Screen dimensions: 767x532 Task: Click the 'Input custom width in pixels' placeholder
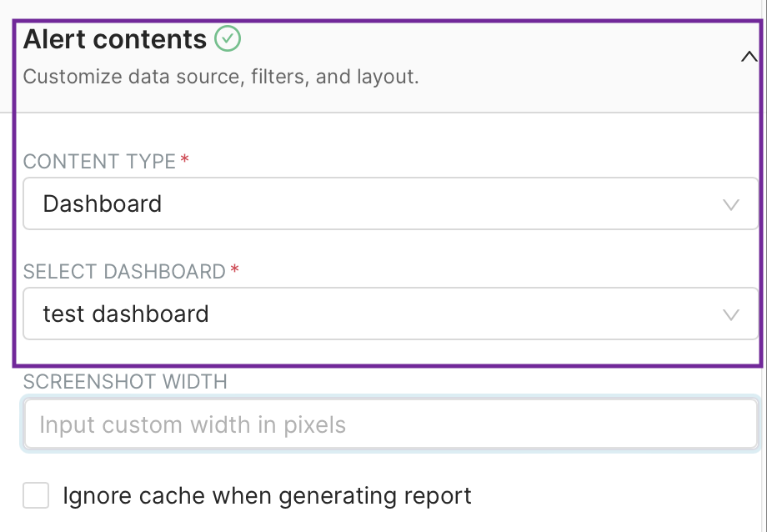point(193,424)
